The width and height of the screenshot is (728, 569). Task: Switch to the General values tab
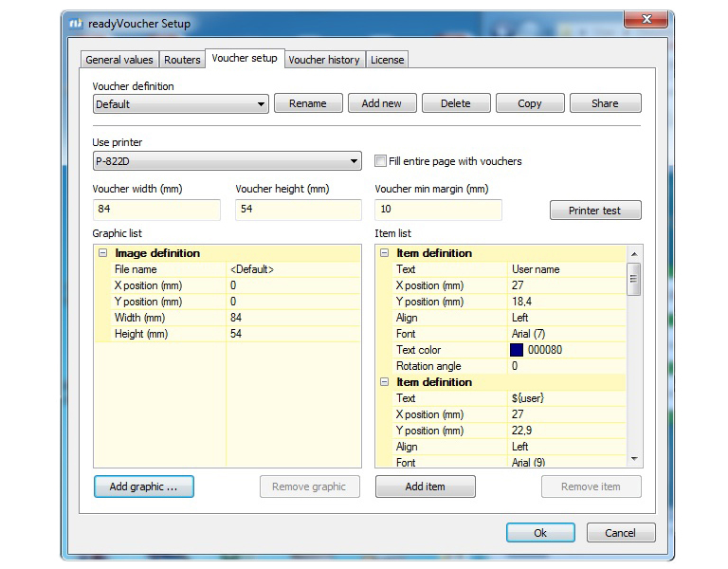point(118,60)
